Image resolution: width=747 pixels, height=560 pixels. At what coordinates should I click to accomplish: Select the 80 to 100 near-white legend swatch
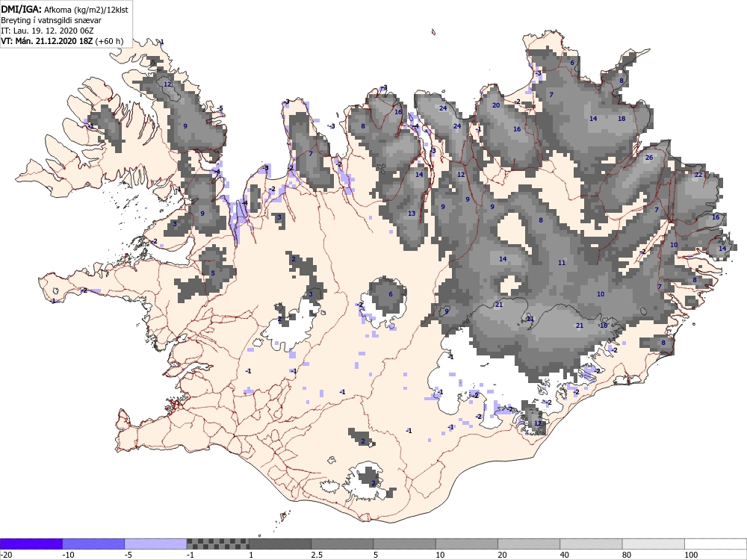pyautogui.click(x=653, y=544)
